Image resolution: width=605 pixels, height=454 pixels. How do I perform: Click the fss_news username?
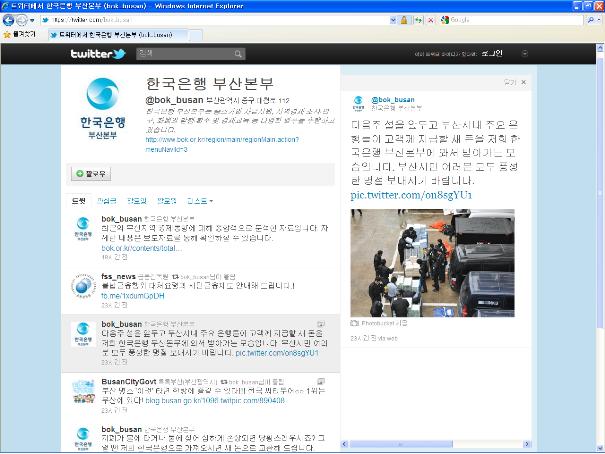[118, 277]
